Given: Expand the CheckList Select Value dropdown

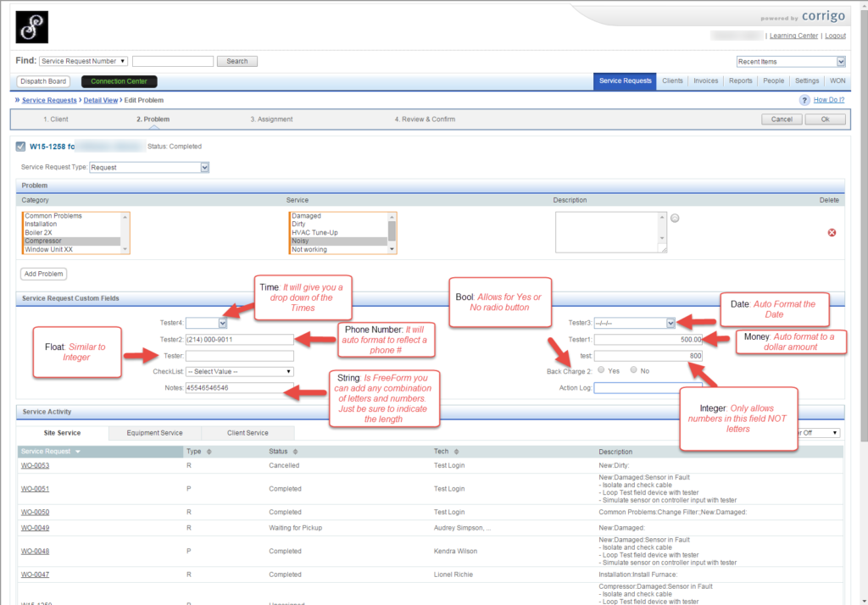Looking at the screenshot, I should 239,371.
